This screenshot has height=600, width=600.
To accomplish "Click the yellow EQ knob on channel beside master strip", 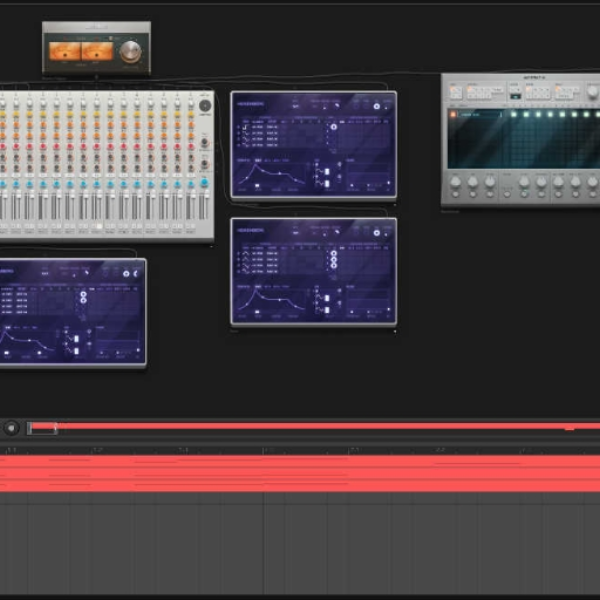I will point(191,114).
